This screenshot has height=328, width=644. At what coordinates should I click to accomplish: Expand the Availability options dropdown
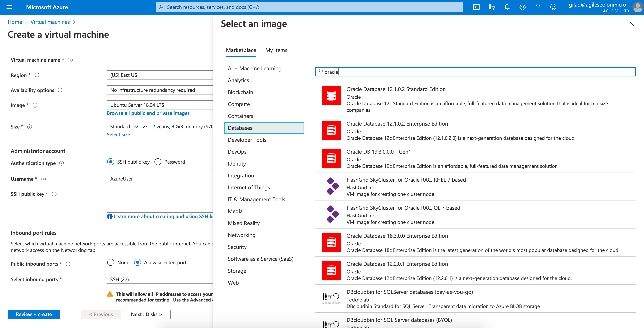click(160, 90)
